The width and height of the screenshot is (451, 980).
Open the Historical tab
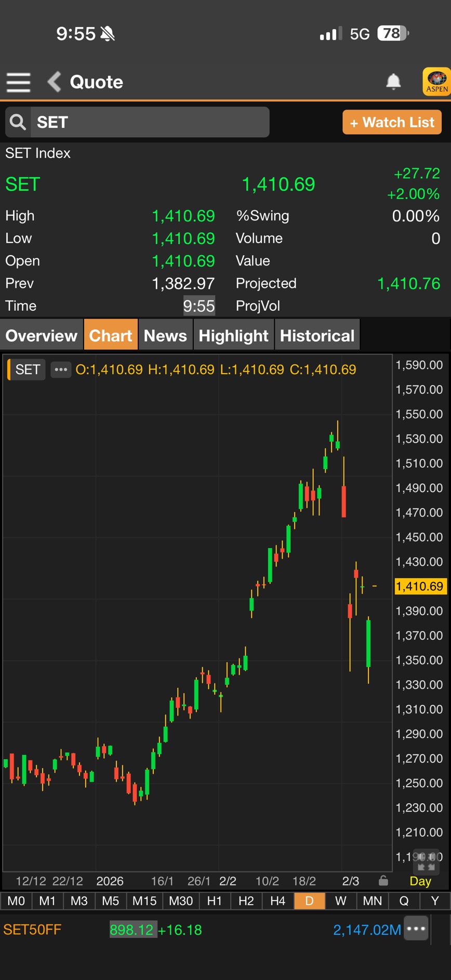[x=317, y=336]
